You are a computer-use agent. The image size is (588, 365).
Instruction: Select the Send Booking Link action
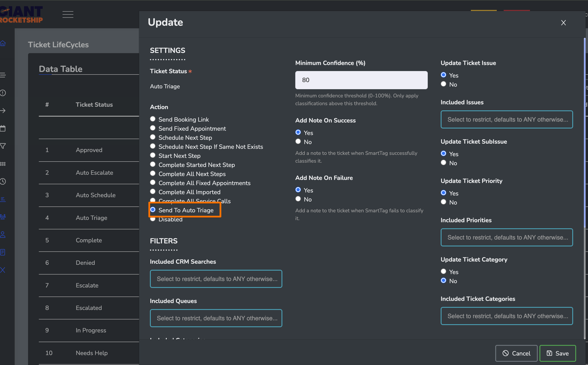pyautogui.click(x=153, y=119)
